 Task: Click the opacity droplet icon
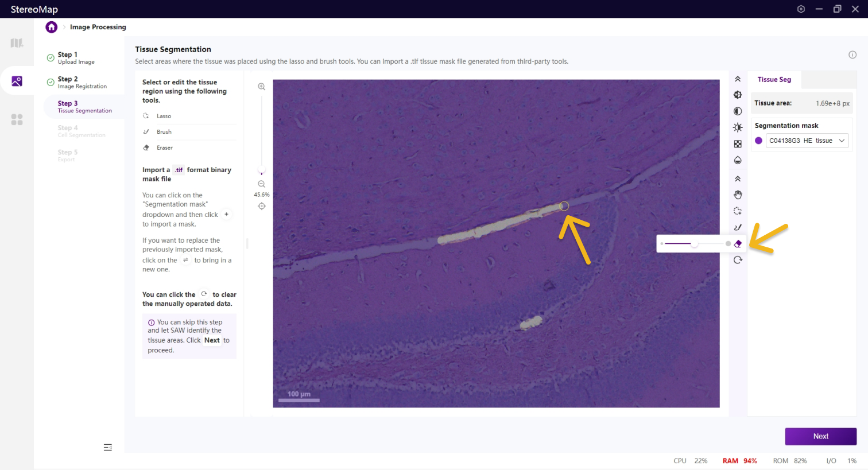[738, 160]
